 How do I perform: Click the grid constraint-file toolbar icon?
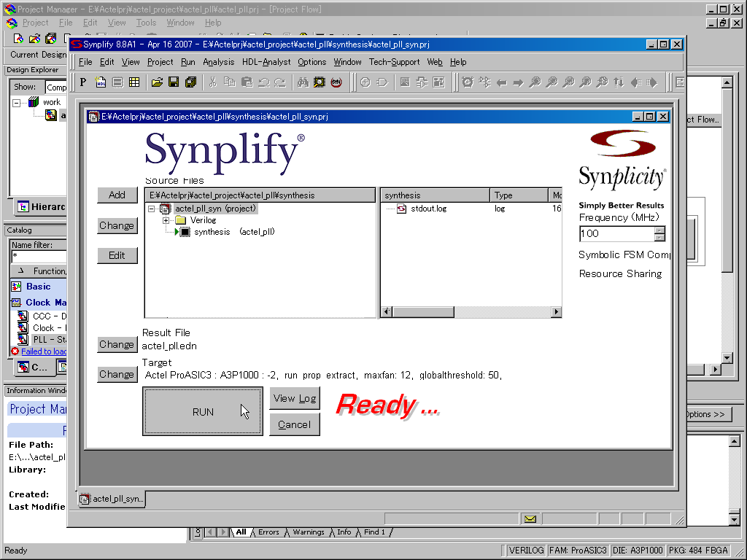[134, 82]
